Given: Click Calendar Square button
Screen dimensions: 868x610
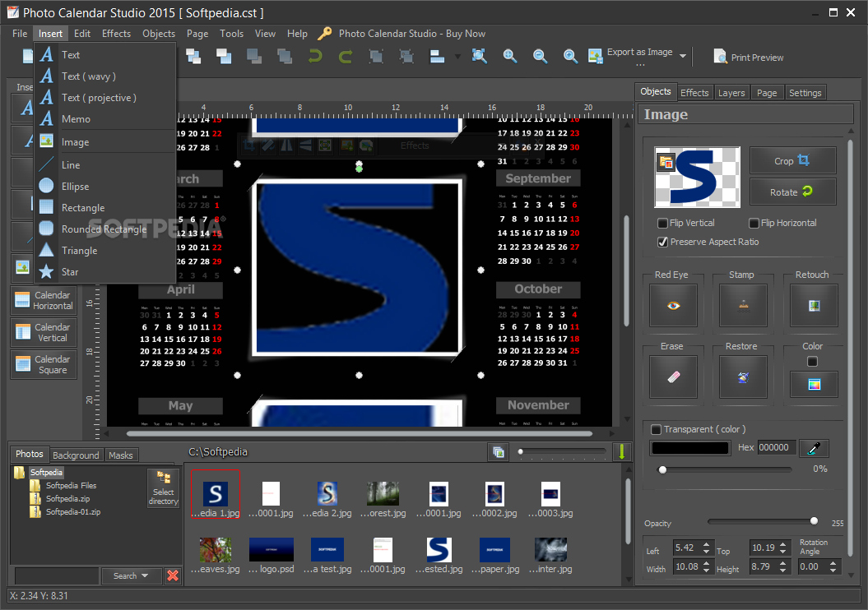Looking at the screenshot, I should pos(44,364).
